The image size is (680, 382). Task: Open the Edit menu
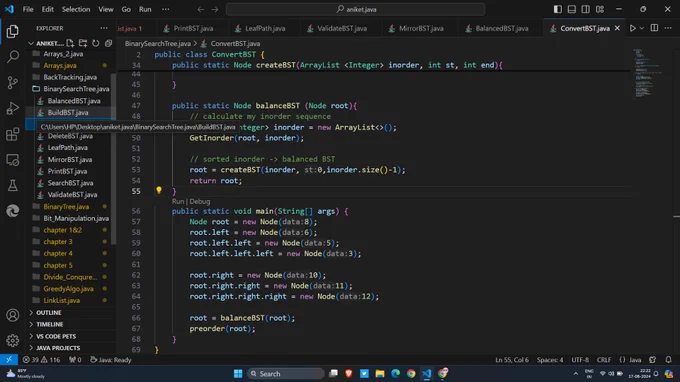48,9
